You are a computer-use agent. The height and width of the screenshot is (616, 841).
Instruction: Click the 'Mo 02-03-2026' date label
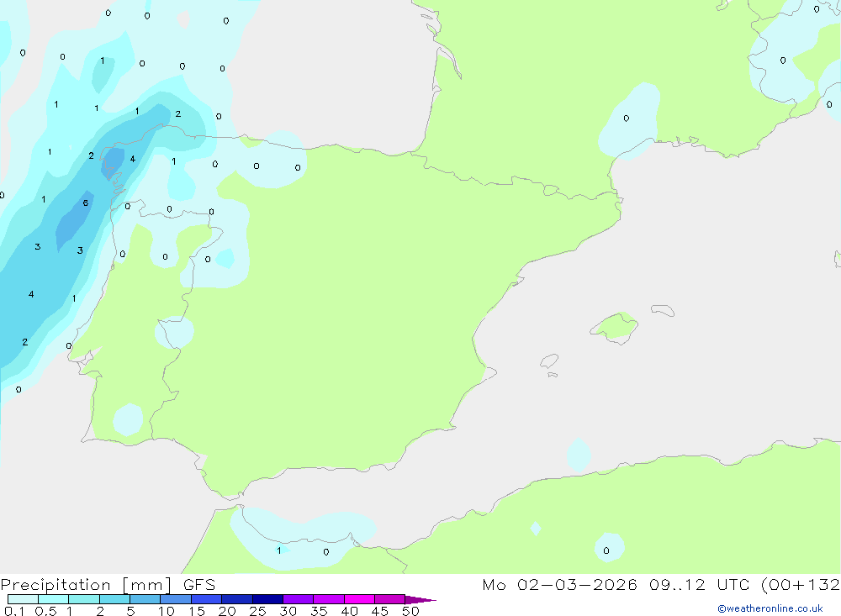559,584
